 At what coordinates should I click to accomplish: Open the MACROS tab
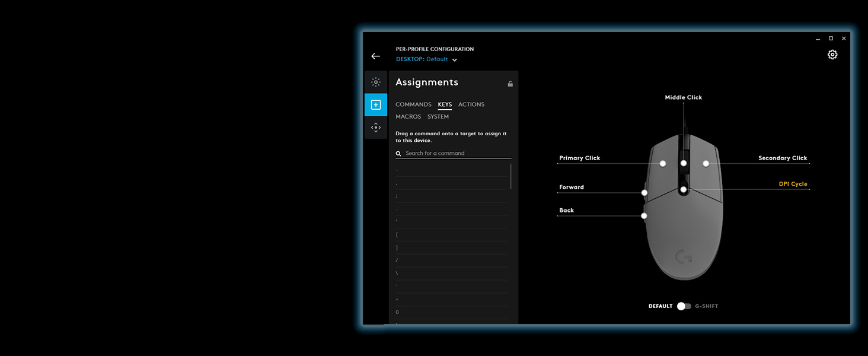pyautogui.click(x=408, y=117)
